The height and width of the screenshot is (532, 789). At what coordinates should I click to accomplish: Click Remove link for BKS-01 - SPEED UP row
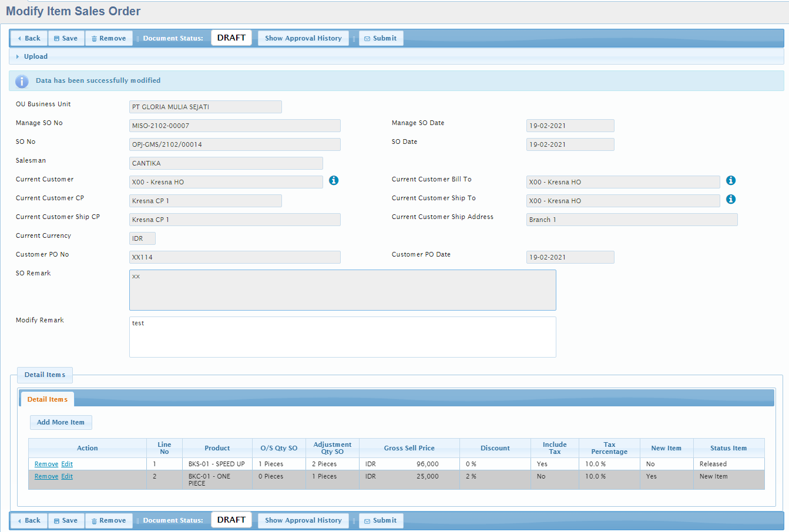click(x=46, y=464)
